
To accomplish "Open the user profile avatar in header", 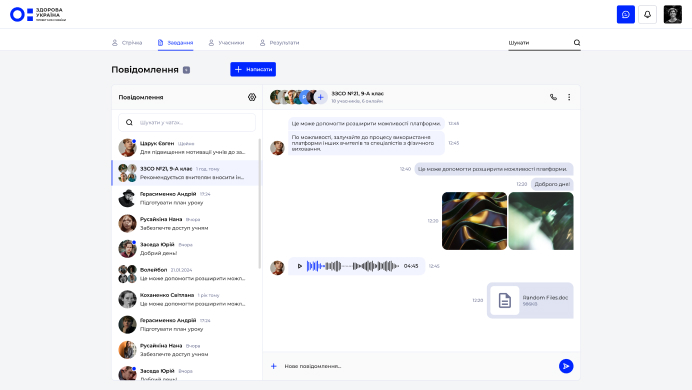I will (673, 15).
